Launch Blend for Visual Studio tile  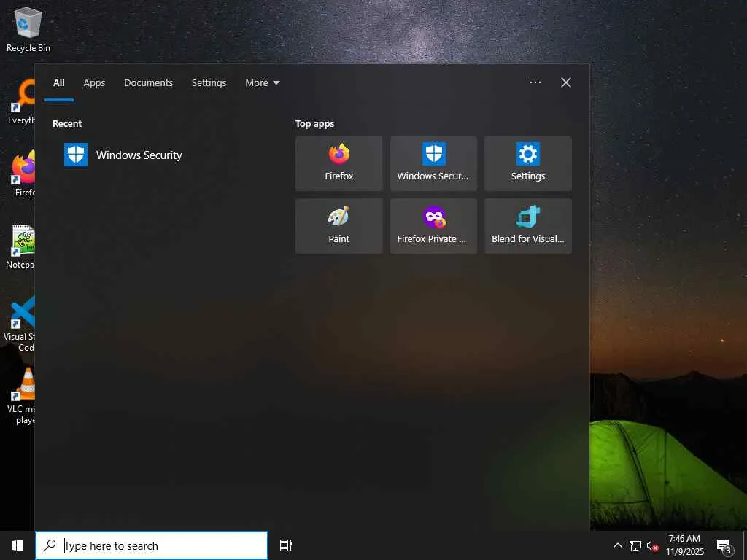point(528,226)
